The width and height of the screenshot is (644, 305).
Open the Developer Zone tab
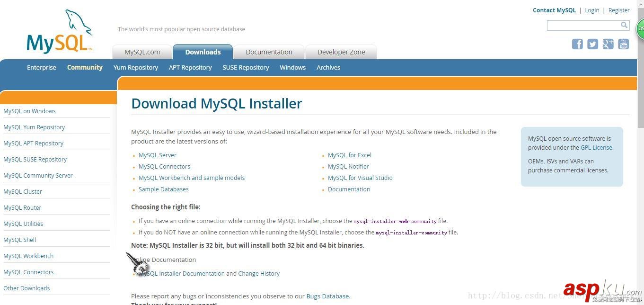(x=341, y=52)
